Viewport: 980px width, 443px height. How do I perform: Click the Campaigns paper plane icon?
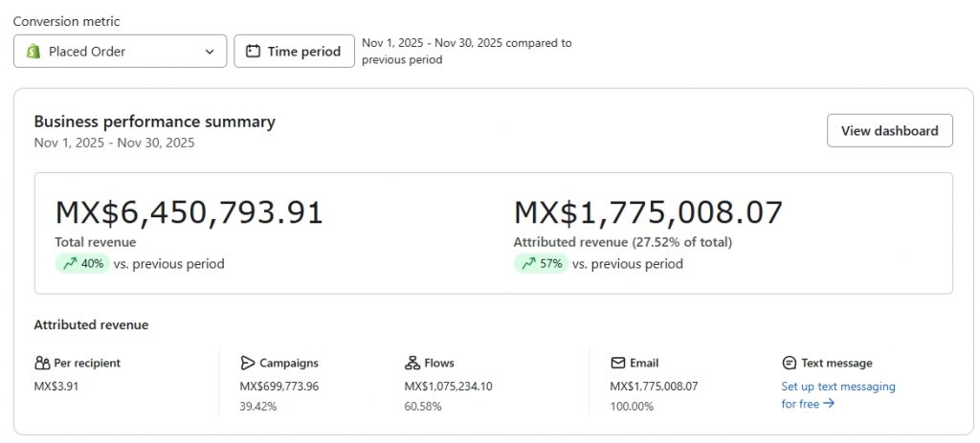248,363
